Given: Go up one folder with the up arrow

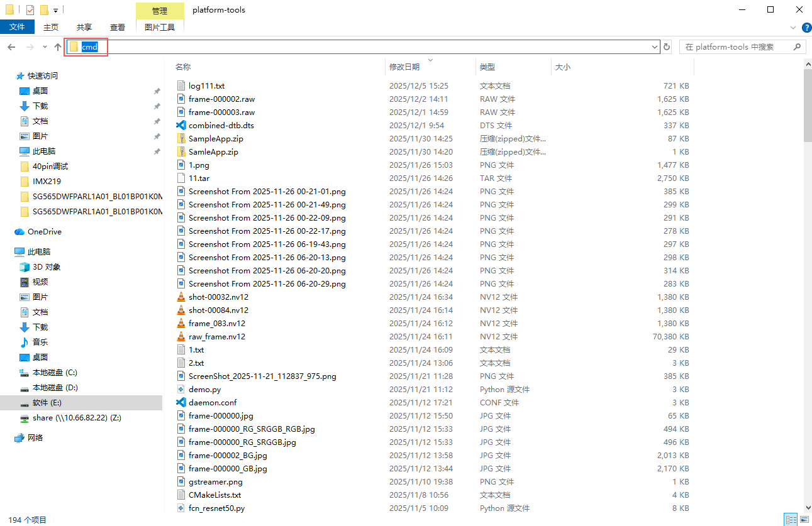Looking at the screenshot, I should (58, 47).
